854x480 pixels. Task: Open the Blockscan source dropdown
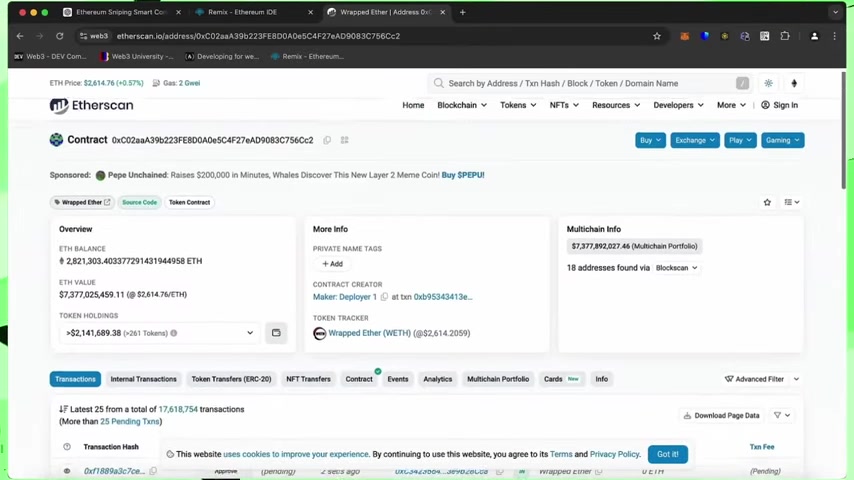[x=676, y=268]
